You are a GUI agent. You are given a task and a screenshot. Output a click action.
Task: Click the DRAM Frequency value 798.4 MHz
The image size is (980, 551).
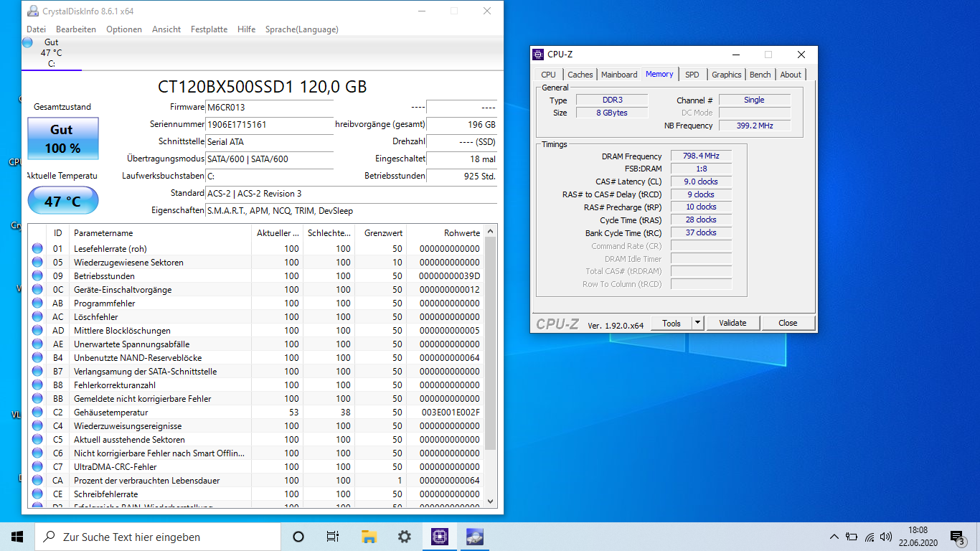pos(702,156)
